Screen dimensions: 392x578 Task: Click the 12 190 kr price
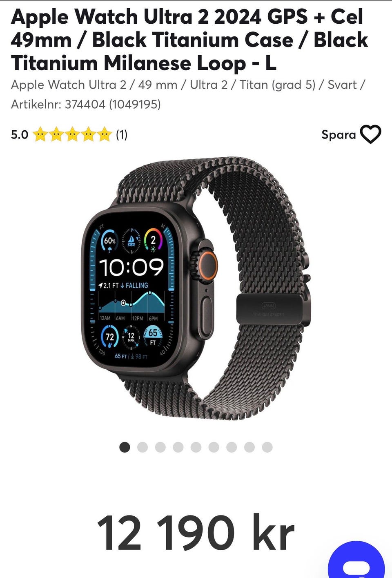[x=196, y=533]
